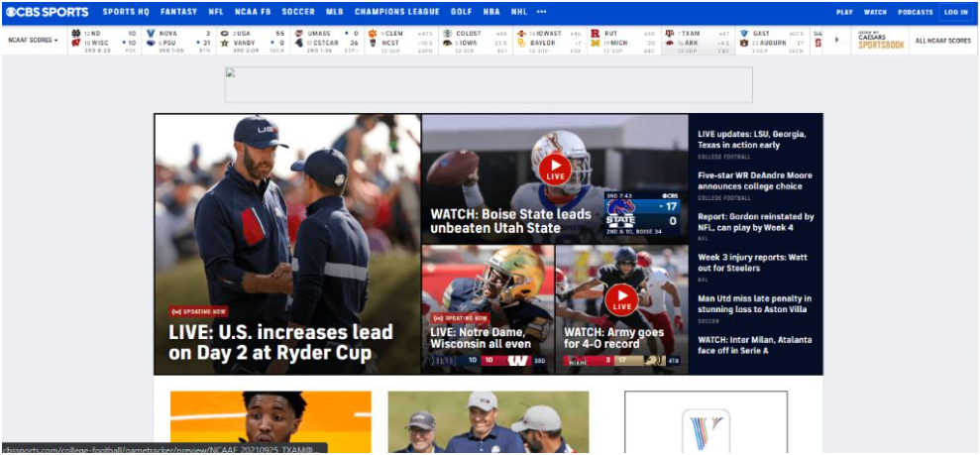Open the Fantasy menu

[x=178, y=12]
